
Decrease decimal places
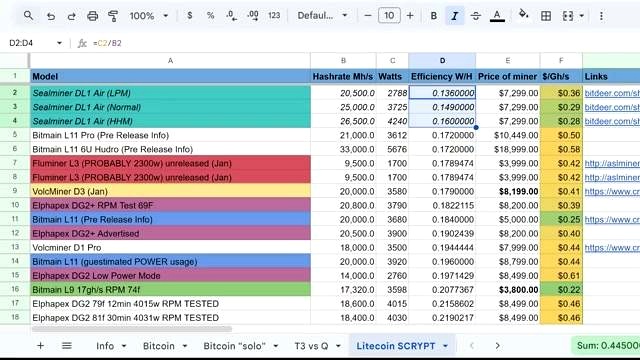click(231, 16)
